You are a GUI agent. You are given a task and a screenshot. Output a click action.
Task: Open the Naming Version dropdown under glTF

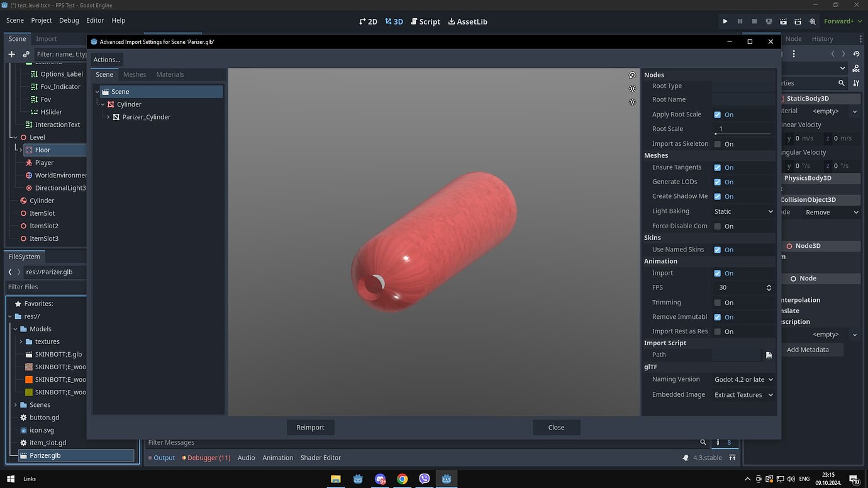pyautogui.click(x=743, y=379)
